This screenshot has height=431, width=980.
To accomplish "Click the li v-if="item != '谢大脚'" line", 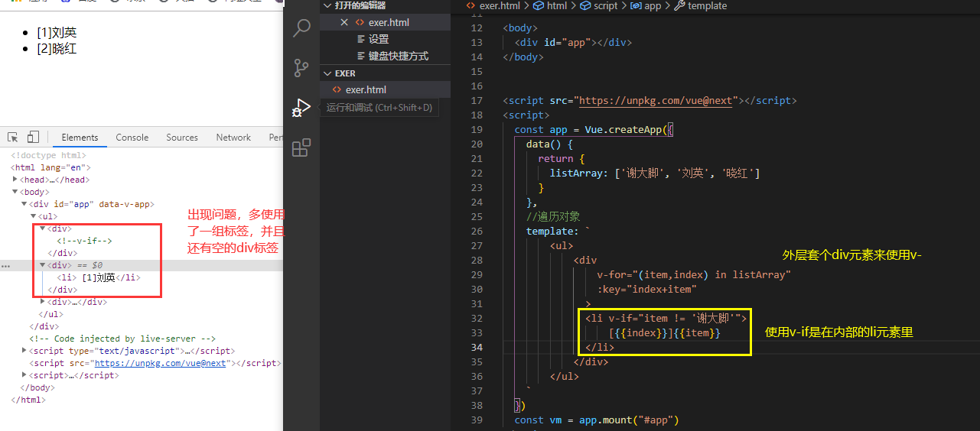I will tap(666, 318).
